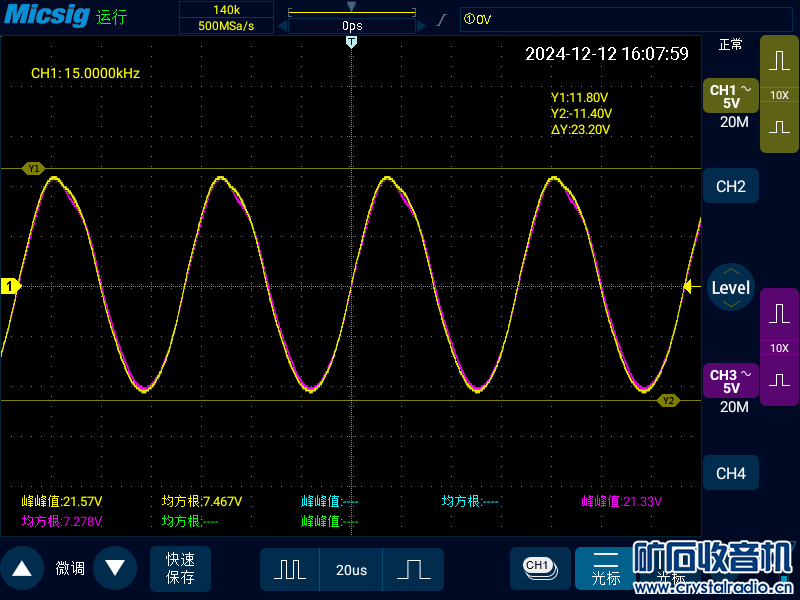The width and height of the screenshot is (800, 600).
Task: Toggle the CH2 channel on
Action: coord(731,186)
